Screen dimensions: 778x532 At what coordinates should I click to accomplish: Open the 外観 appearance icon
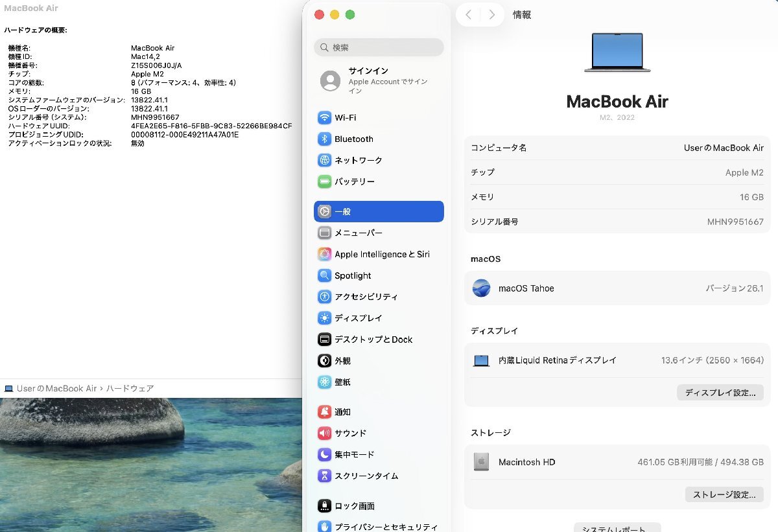pos(325,361)
